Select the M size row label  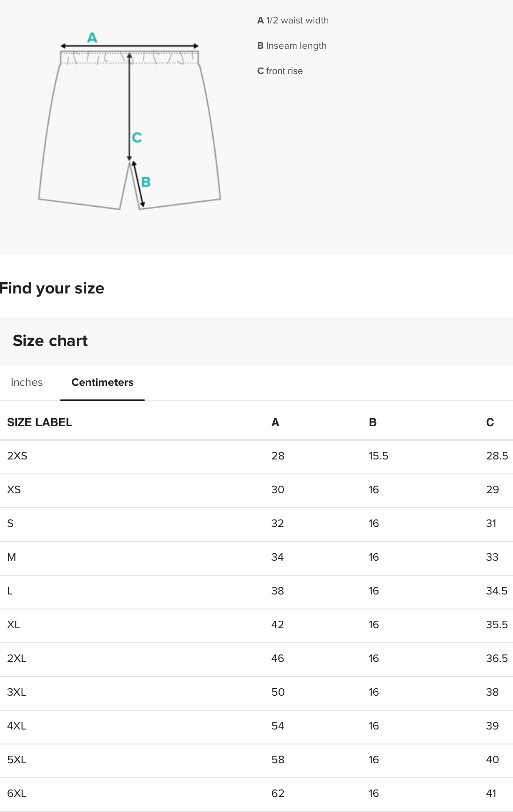(12, 557)
